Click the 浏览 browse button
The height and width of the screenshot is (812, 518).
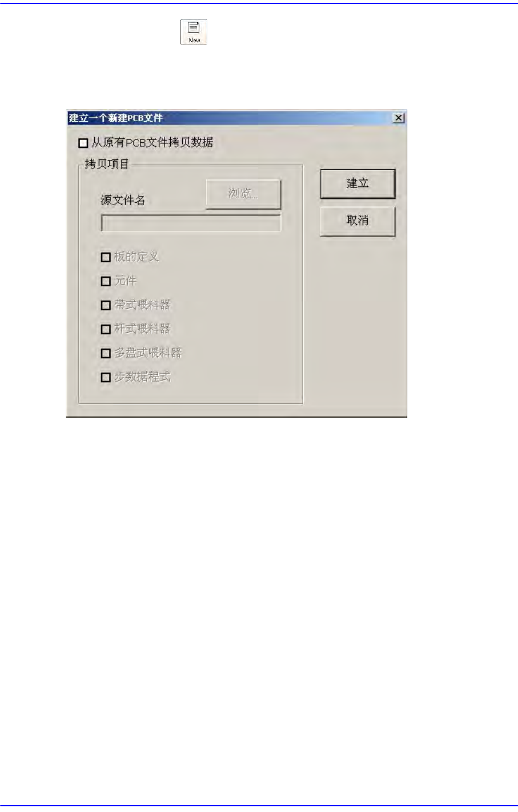243,194
